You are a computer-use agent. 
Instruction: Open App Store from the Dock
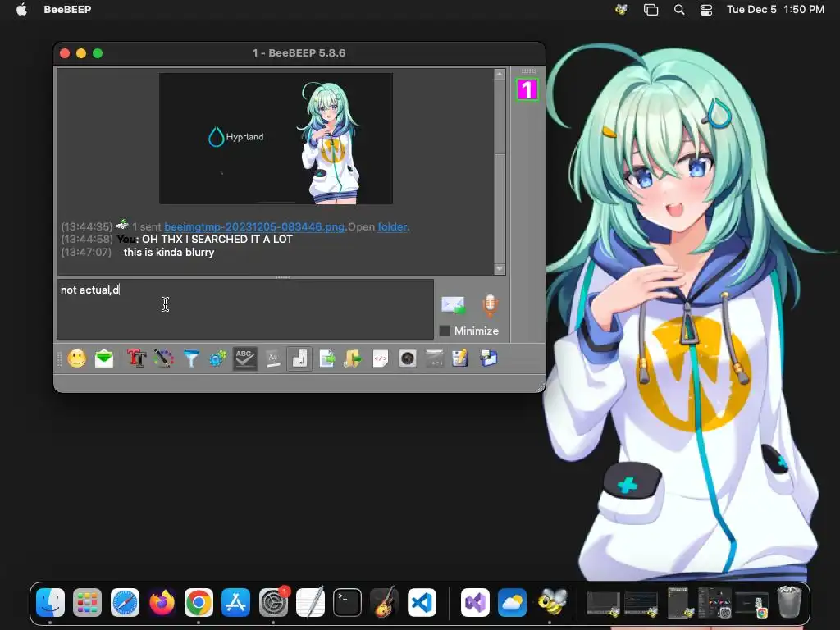pyautogui.click(x=235, y=603)
